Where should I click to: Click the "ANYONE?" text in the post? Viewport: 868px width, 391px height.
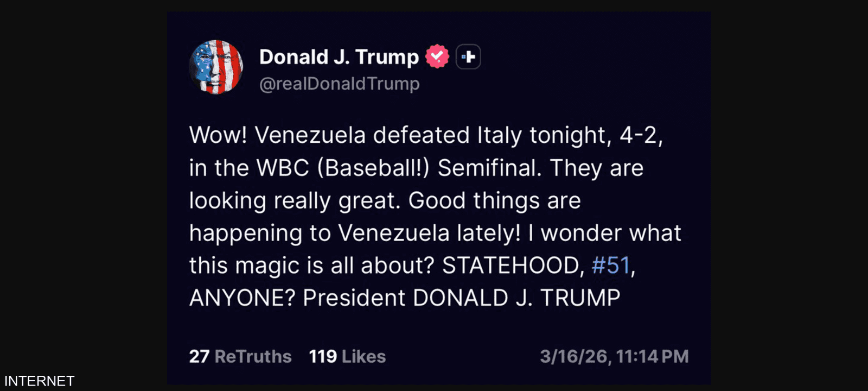[243, 298]
